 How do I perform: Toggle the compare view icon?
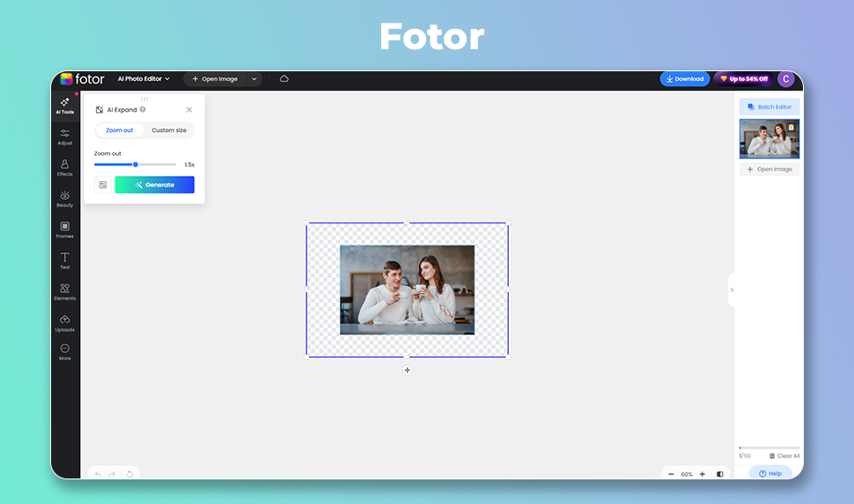(x=720, y=474)
